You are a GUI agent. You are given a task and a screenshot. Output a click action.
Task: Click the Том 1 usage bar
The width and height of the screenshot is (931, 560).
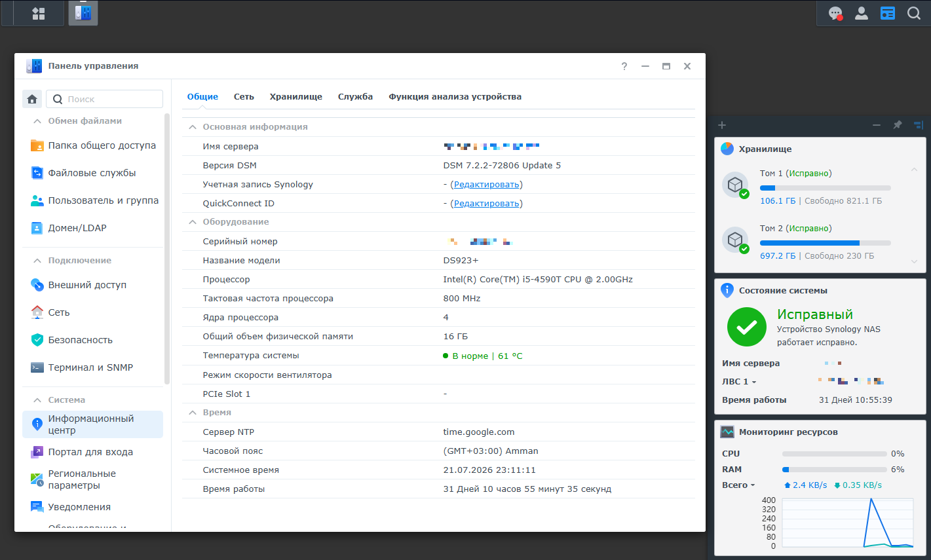click(826, 188)
